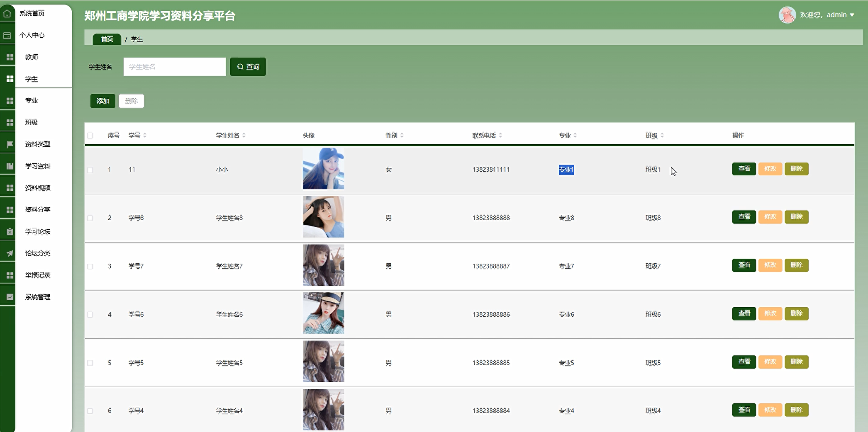Open the 专业 sidebar item
The height and width of the screenshot is (432, 868).
32,101
